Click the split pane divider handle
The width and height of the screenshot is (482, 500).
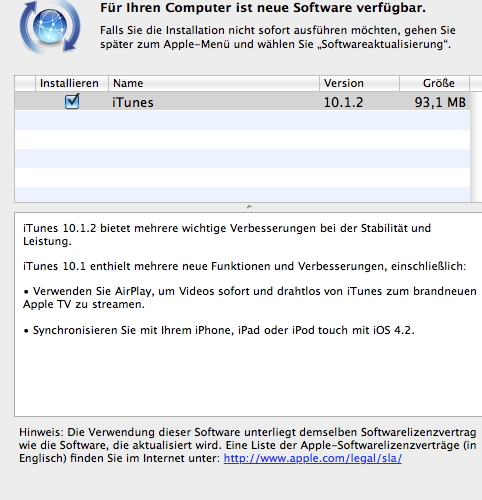(249, 207)
